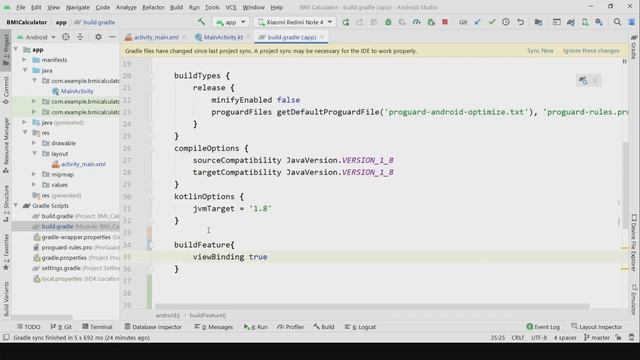Image resolution: width=640 pixels, height=360 pixels.
Task: Click Ignore these changes link
Action: 591,51
